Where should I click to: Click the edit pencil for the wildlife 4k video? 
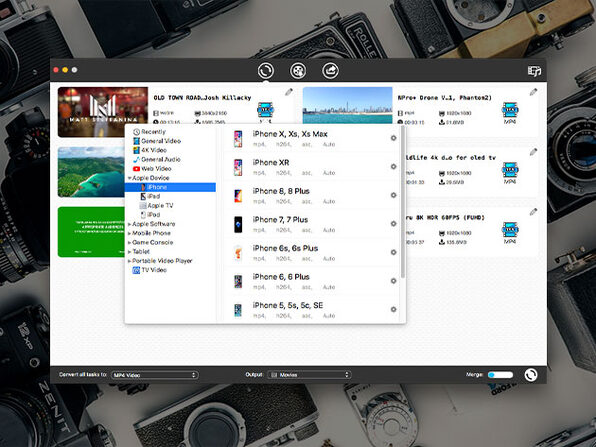coord(533,152)
